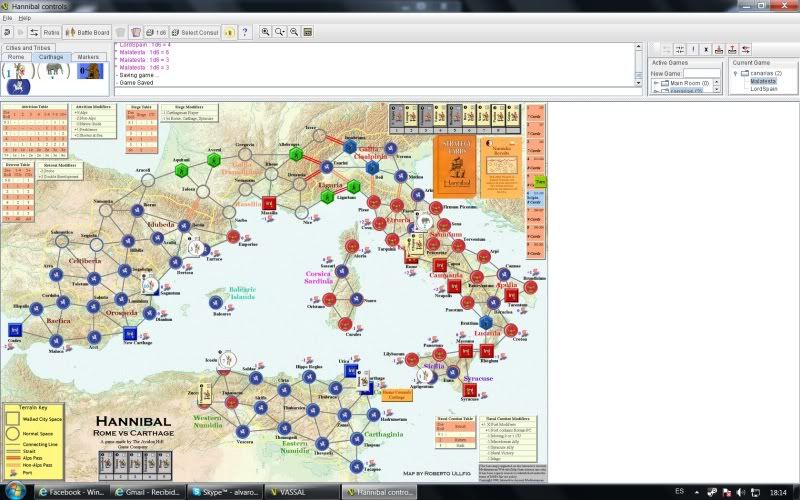This screenshot has height=500, width=800.
Task: Click the Gades blue walled city marker
Action: 15,331
